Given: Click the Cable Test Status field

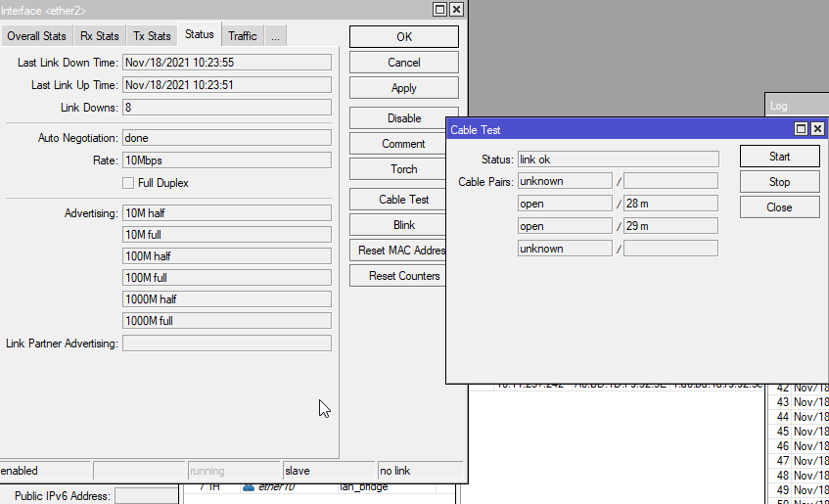Looking at the screenshot, I should click(x=618, y=160).
